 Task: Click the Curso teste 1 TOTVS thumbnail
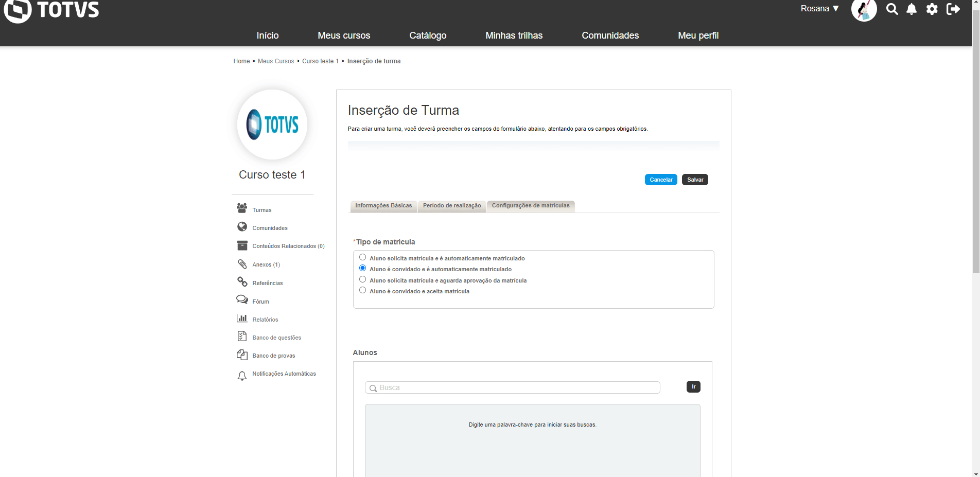[x=272, y=125]
